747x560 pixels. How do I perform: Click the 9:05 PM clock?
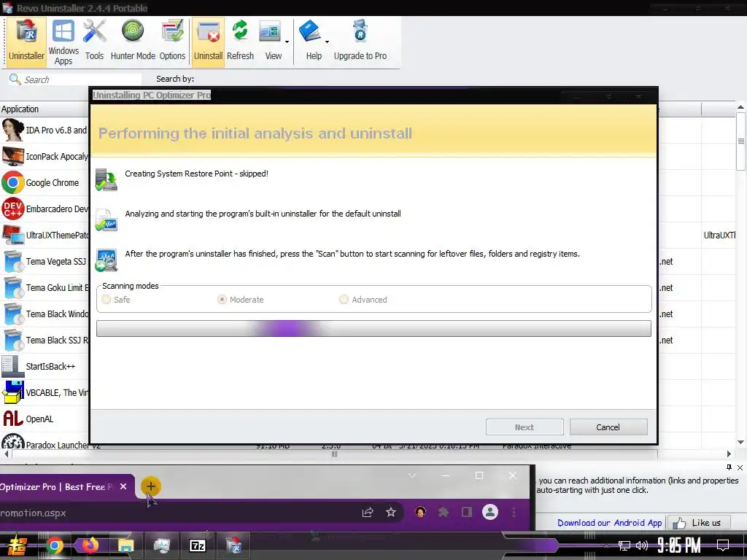[679, 545]
